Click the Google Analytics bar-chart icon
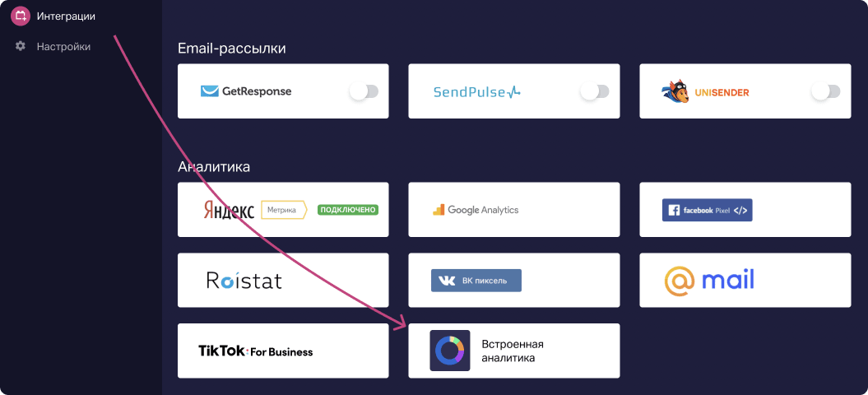The image size is (868, 395). coord(439,210)
